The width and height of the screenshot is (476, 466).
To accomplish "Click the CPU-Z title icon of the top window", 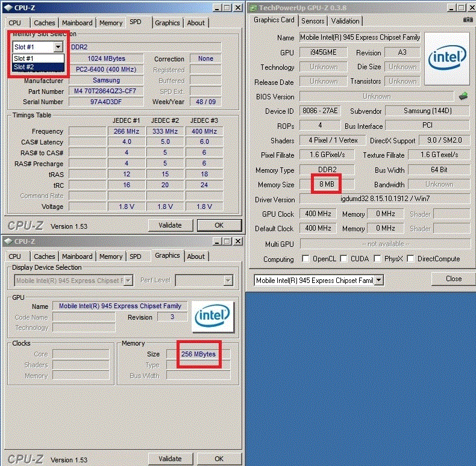I will [8, 8].
